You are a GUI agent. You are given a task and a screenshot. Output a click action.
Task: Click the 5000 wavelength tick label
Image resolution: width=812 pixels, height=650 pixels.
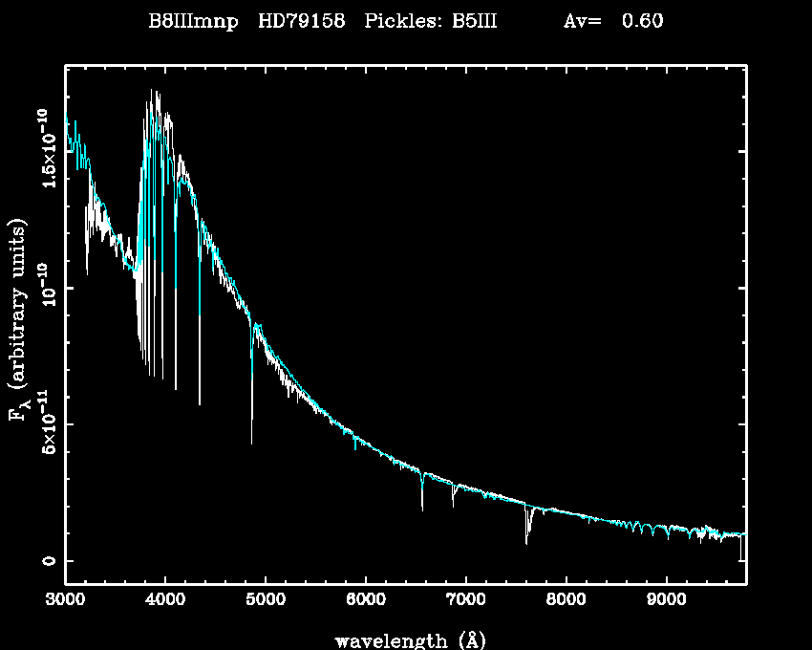pyautogui.click(x=265, y=602)
